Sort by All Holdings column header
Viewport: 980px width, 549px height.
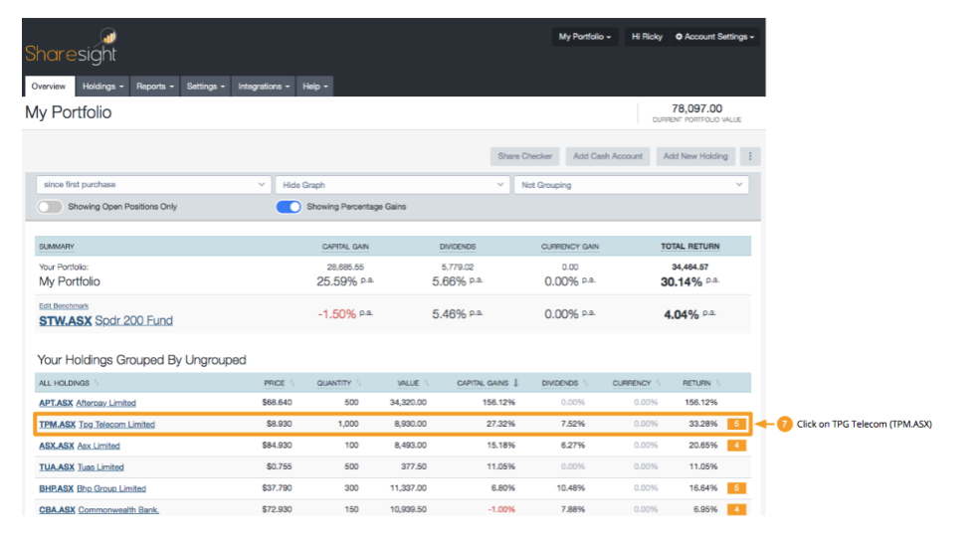tap(65, 383)
